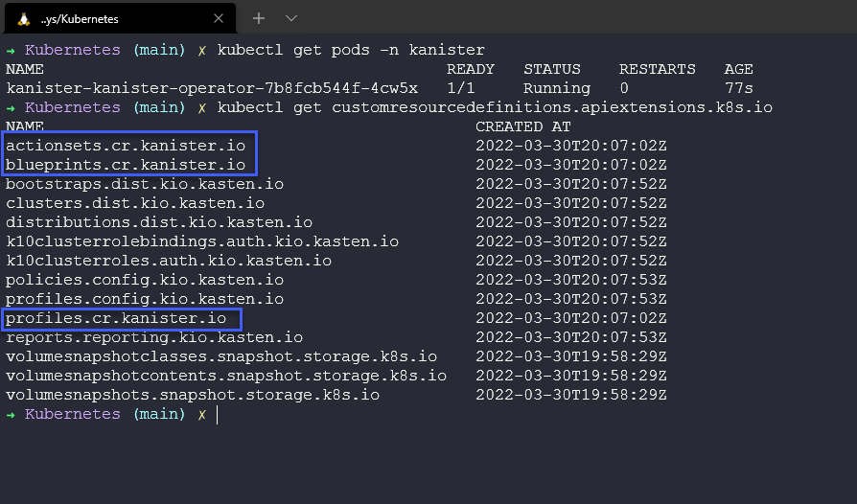Screen dimensions: 857x504
Task: Click the volumesnapshots.snapshot.storage.k8s.io line
Action: click(193, 395)
